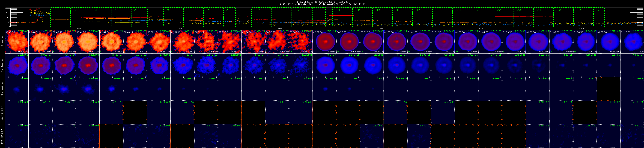Open the 12.0-25.0 keV image labeled 1.49E+05
This screenshot has height=148, width=644.
tap(87, 89)
